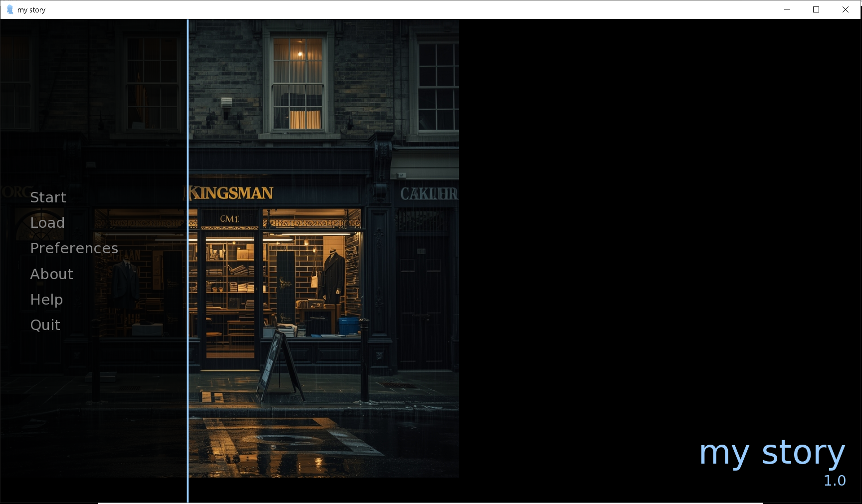Minimize the my story window

click(x=787, y=9)
